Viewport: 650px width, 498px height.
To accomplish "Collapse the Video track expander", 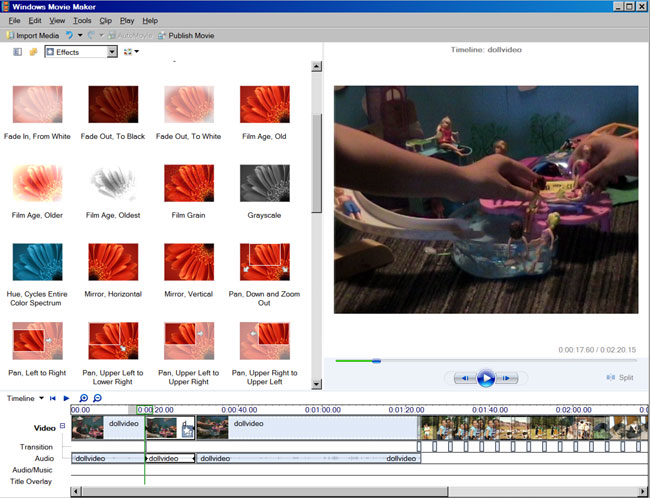I will tap(63, 425).
